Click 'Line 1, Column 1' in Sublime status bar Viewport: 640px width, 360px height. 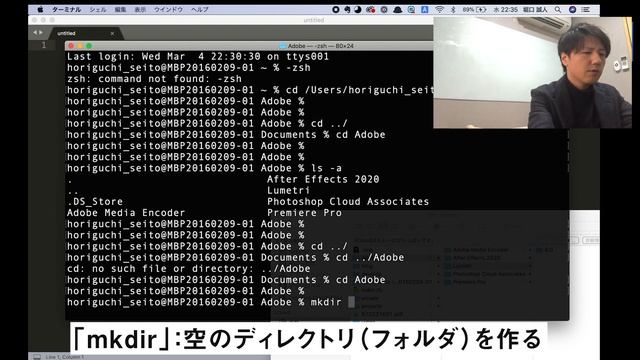[x=64, y=357]
